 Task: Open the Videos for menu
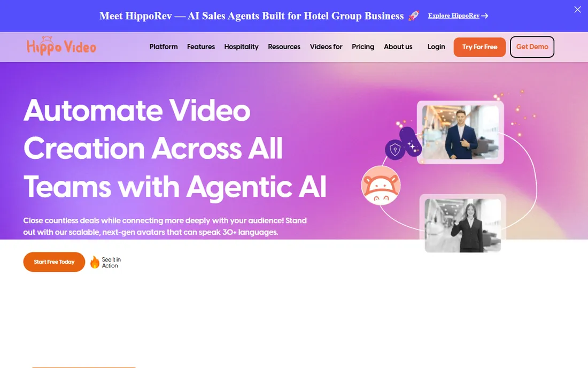326,47
